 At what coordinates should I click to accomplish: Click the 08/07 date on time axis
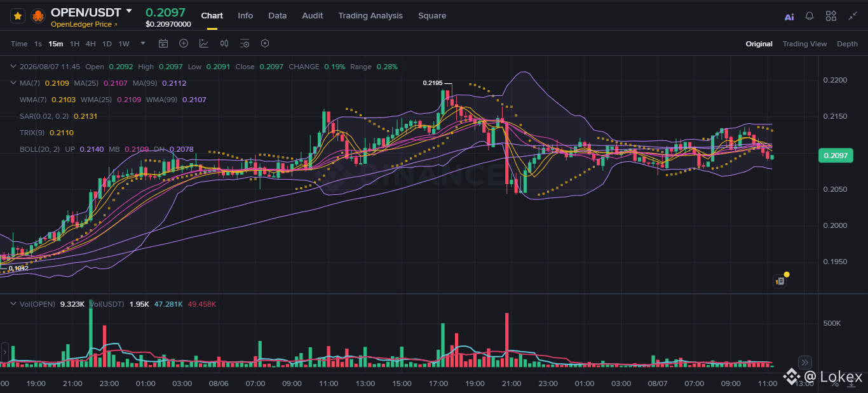tap(658, 383)
